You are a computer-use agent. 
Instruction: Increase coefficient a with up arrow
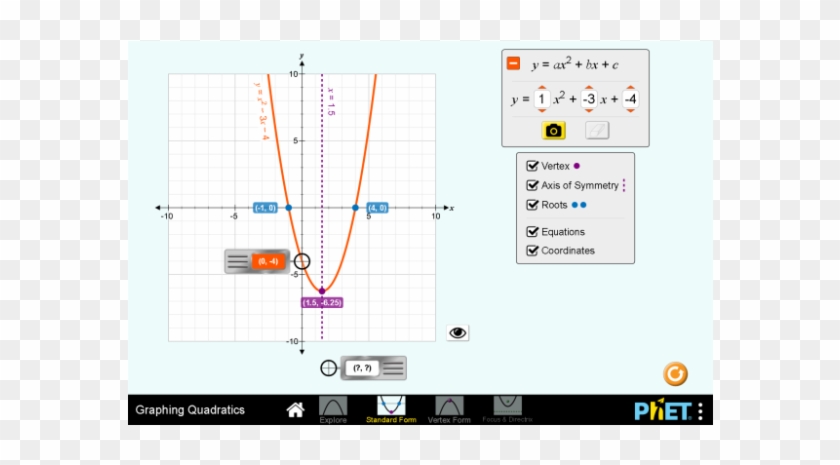pos(541,87)
